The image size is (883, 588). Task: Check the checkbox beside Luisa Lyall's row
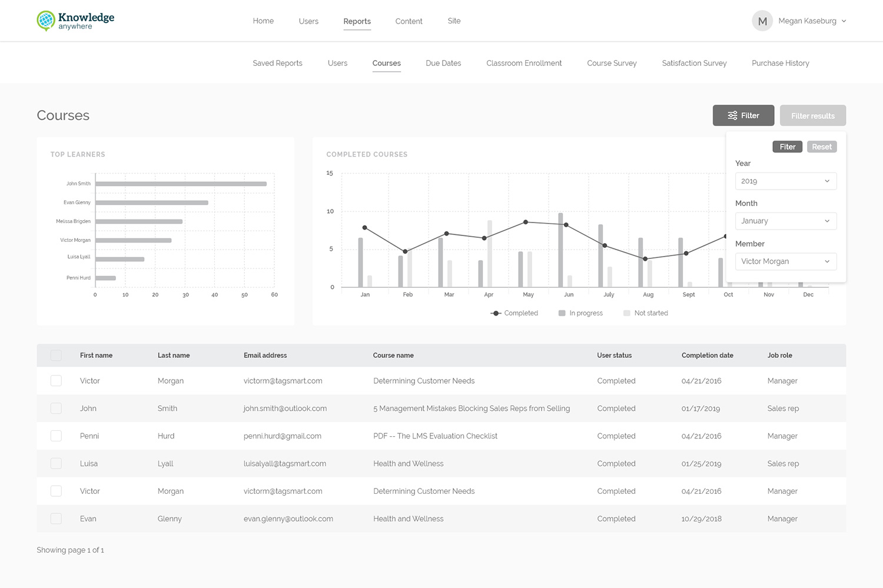click(56, 463)
